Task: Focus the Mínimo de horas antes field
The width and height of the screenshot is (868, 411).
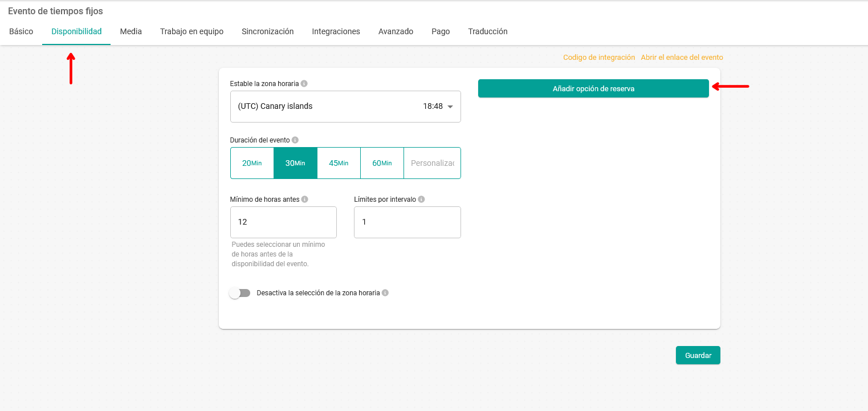Action: [283, 222]
